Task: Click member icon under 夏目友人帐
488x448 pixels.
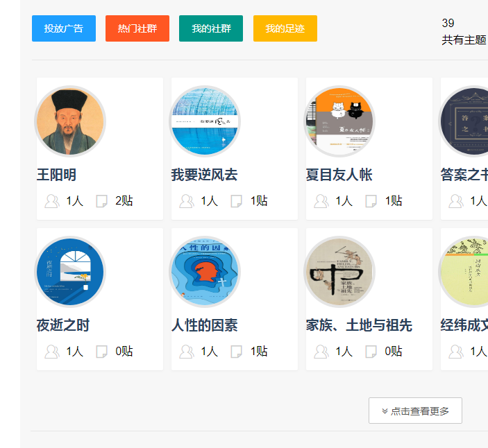Action: [321, 201]
